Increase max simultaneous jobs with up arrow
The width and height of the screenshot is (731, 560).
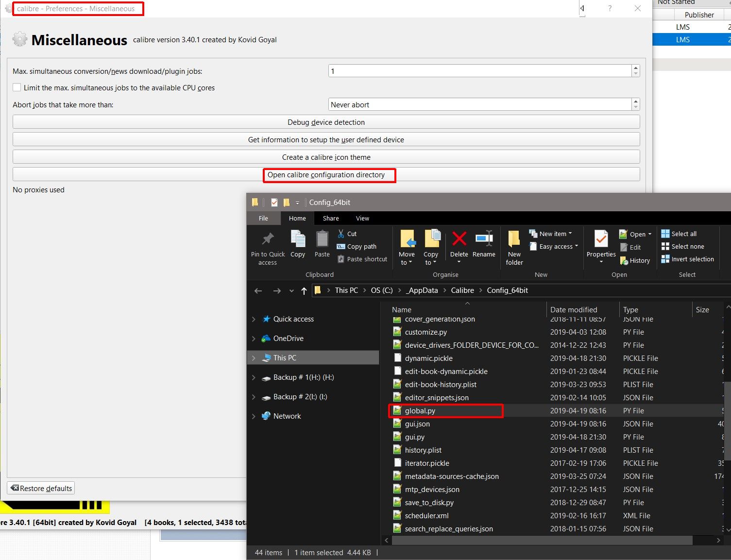coord(635,68)
